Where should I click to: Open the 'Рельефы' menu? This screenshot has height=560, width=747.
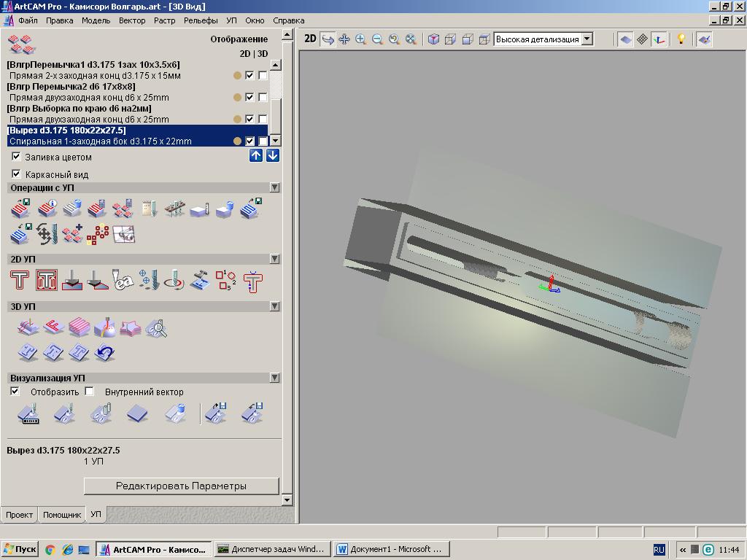(x=201, y=20)
